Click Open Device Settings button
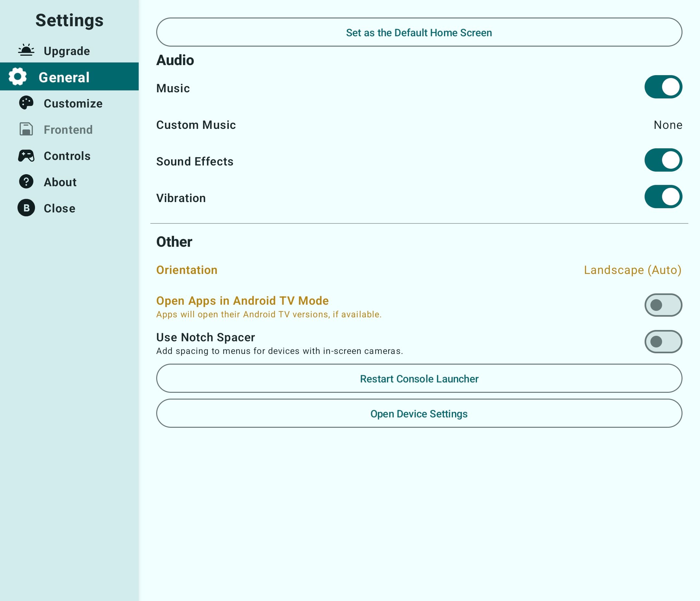 tap(419, 413)
